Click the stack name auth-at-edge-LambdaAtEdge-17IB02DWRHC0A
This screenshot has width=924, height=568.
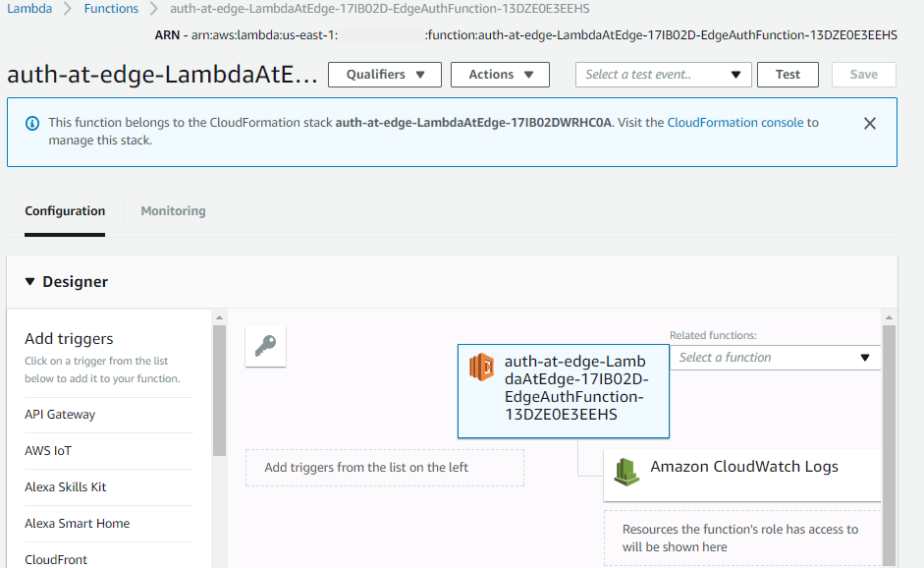474,123
